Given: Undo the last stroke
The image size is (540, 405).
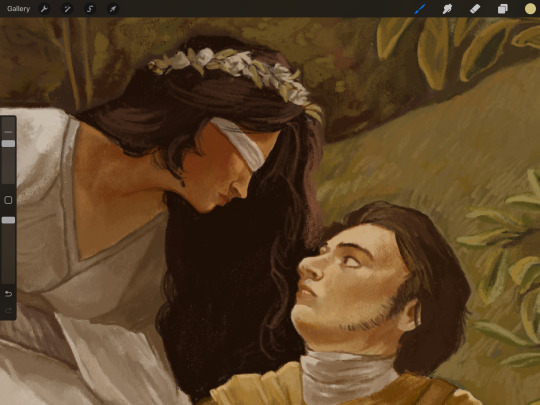Looking at the screenshot, I should click(8, 294).
